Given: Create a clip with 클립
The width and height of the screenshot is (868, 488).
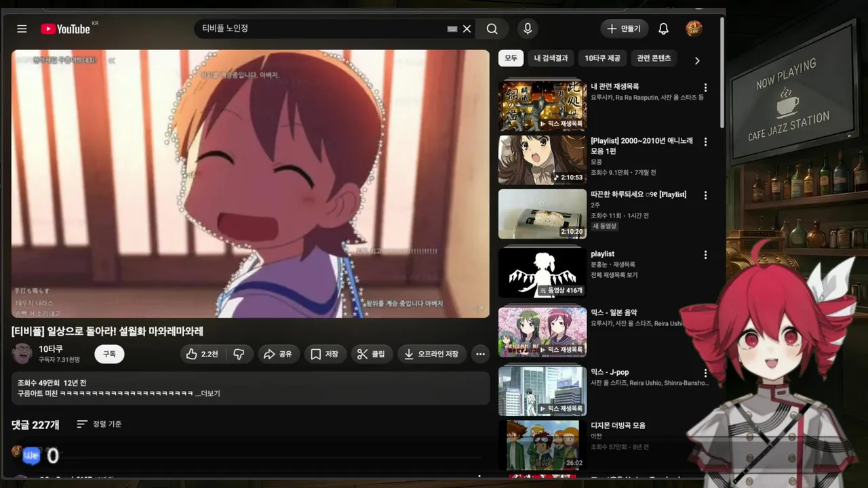Looking at the screenshot, I should (x=372, y=354).
